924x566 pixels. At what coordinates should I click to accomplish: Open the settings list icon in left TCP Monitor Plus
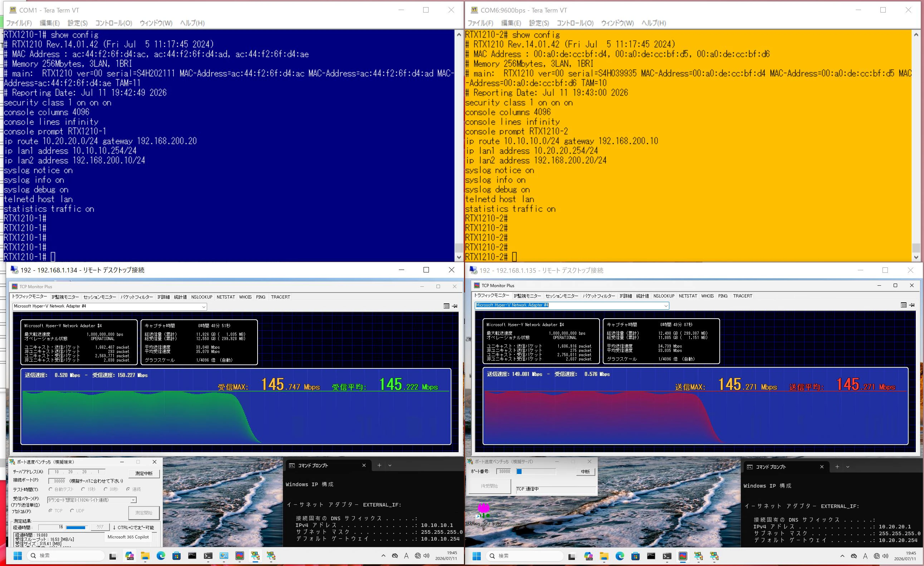pos(446,306)
